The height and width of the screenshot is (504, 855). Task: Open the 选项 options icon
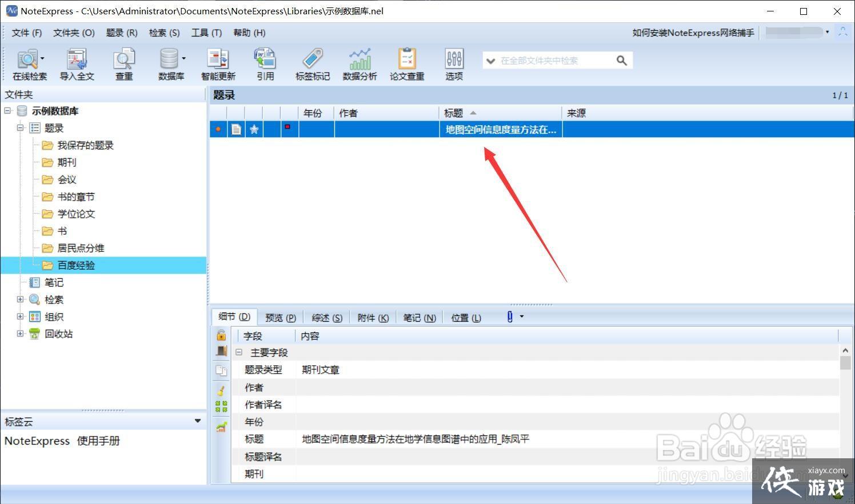pos(454,64)
